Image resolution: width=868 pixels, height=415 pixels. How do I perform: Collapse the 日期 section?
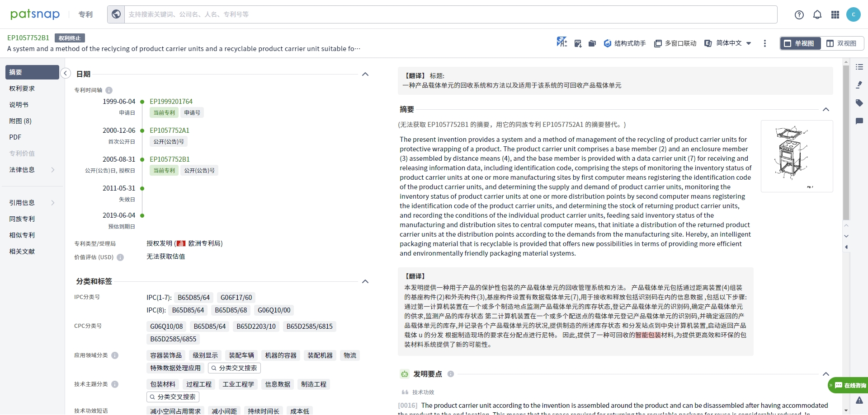point(365,74)
